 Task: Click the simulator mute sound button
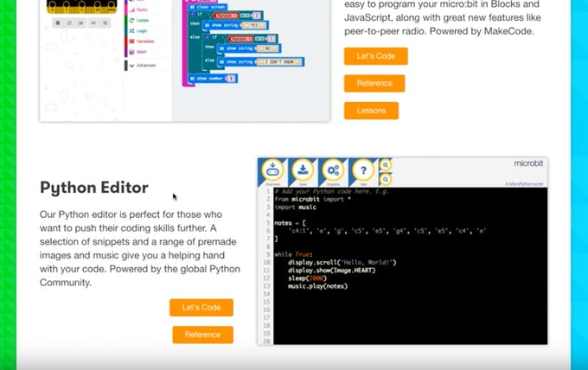(93, 22)
